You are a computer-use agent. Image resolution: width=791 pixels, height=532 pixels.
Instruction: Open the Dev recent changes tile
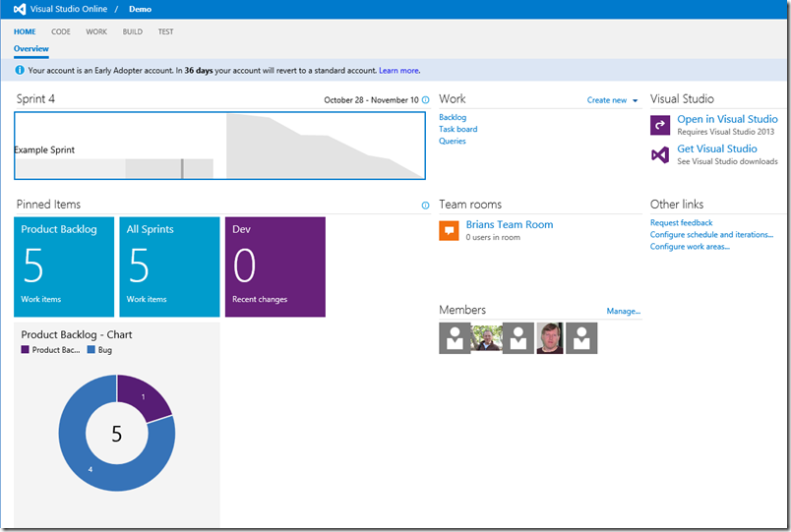(x=274, y=266)
